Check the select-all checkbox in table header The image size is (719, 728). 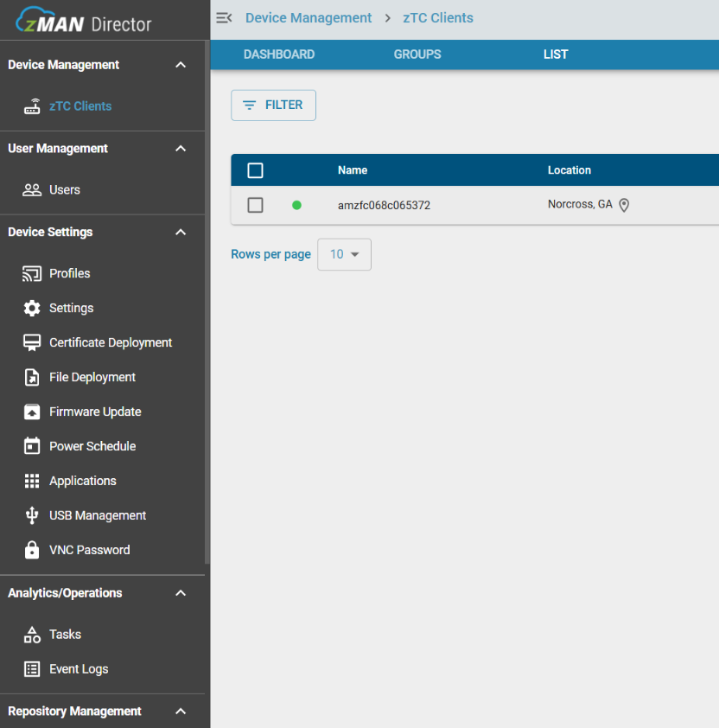(x=255, y=170)
